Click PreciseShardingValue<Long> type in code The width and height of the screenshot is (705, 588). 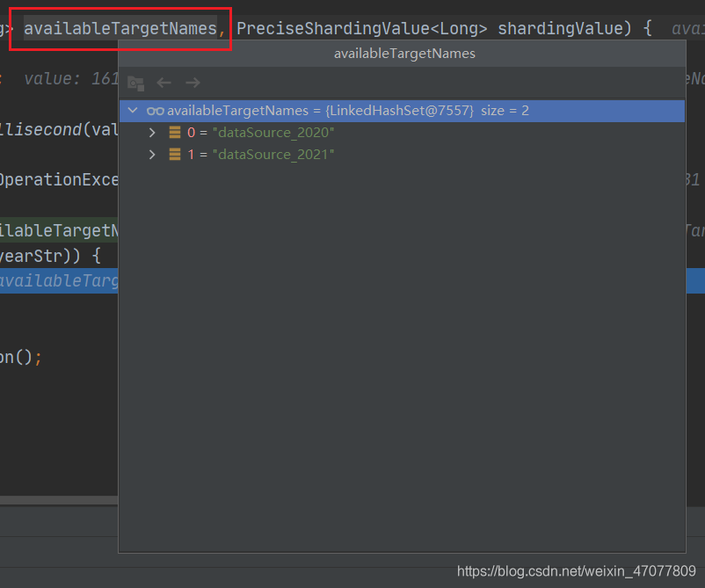pos(362,29)
